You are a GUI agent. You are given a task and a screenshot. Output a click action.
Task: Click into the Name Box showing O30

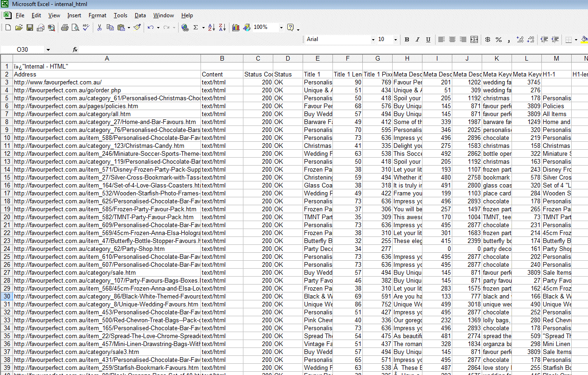point(22,49)
